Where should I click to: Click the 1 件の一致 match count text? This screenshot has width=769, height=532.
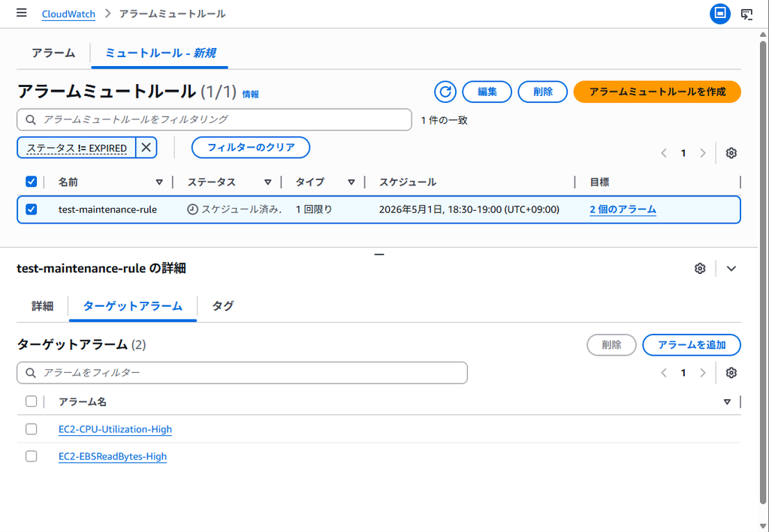(445, 121)
